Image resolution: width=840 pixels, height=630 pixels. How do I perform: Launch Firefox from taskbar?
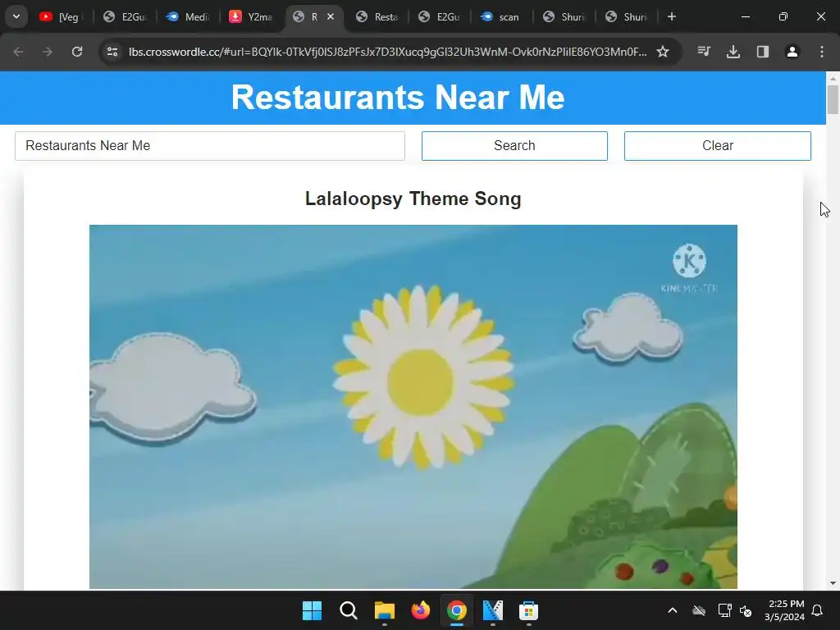pyautogui.click(x=421, y=610)
